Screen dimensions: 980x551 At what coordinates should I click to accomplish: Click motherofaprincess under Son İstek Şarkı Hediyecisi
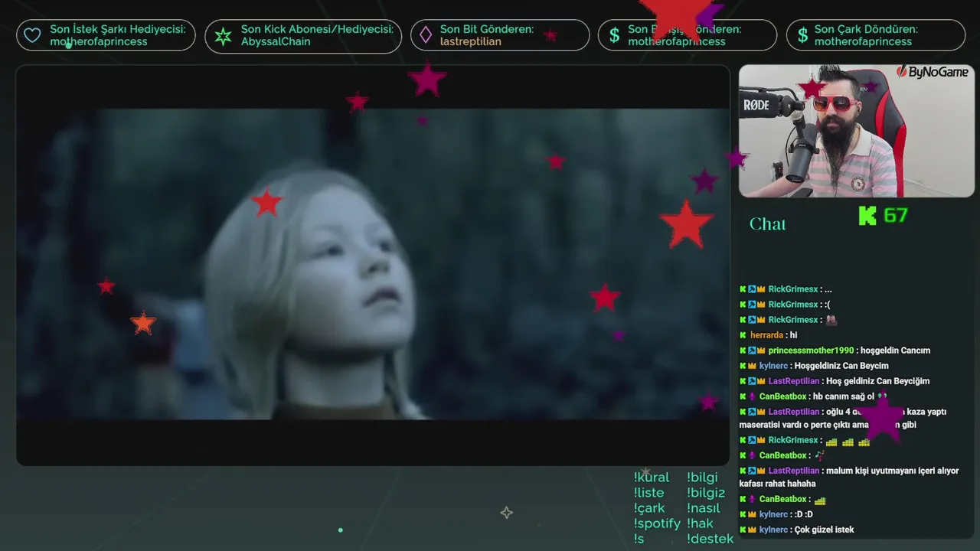coord(99,42)
